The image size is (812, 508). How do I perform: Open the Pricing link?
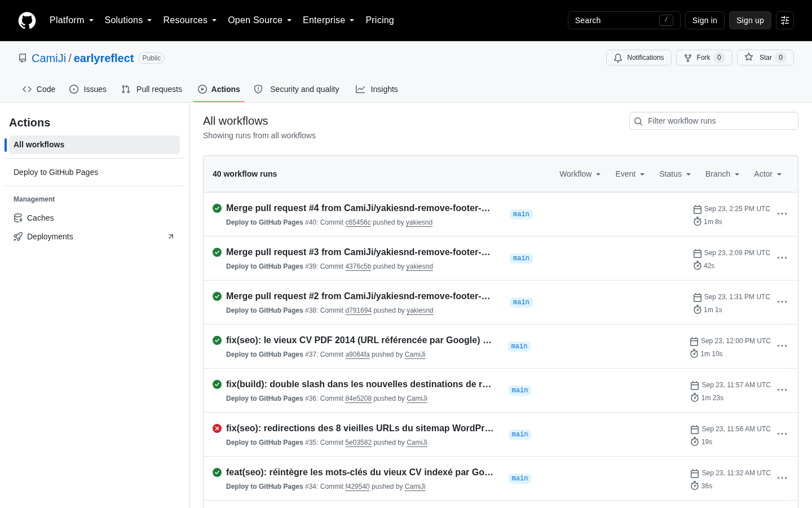click(379, 20)
